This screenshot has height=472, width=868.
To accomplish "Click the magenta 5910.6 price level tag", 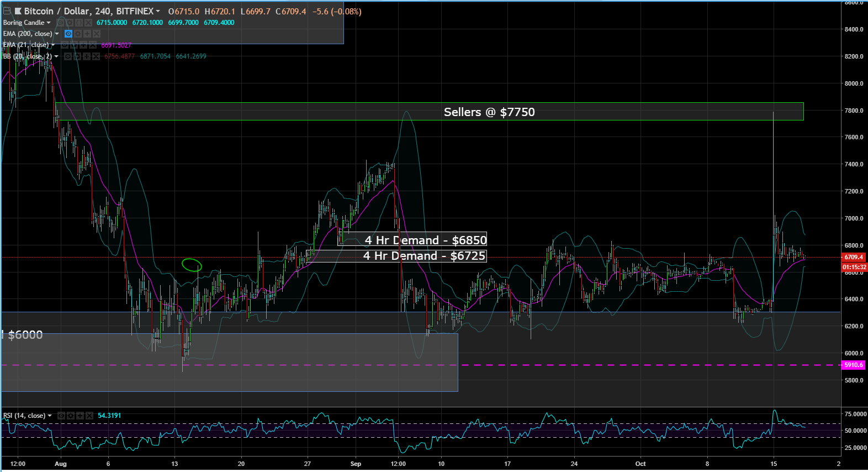I will (854, 365).
